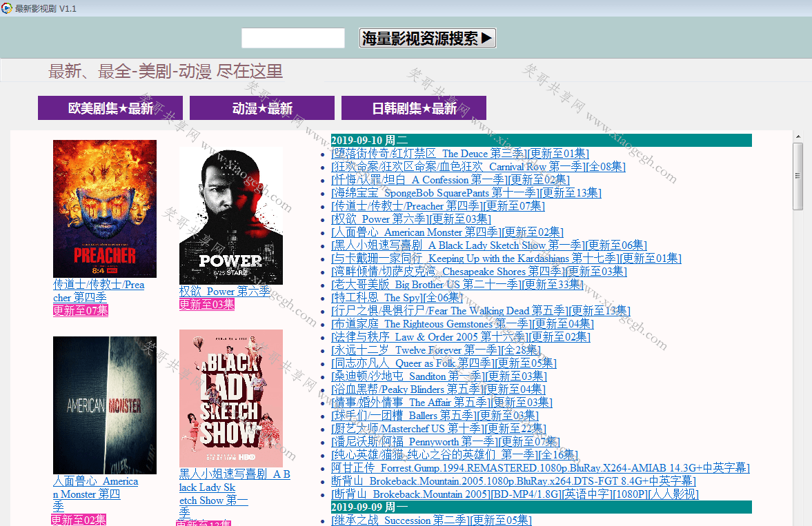
Task: Open Power 第六季 更新至03集 list entry
Action: click(411, 219)
